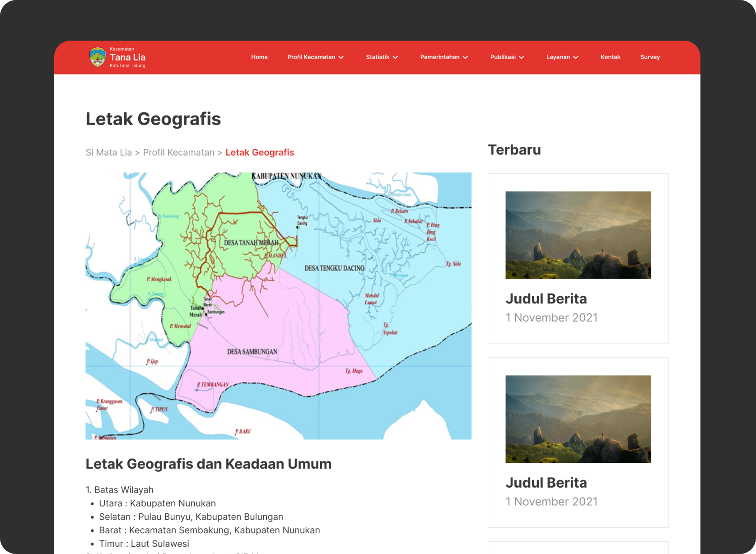Click KABUPATEN NUNUKAN label on map
Screen dimensions: 756x554
coord(286,176)
